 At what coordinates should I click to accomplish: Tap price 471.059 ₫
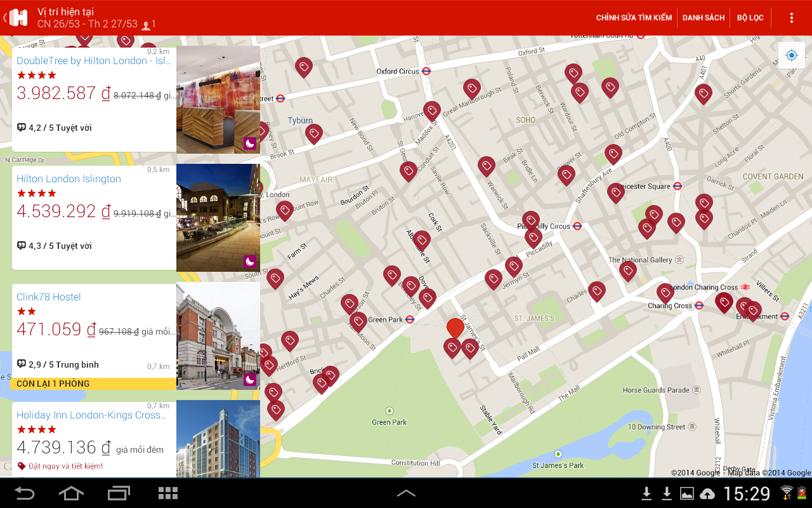(x=56, y=330)
